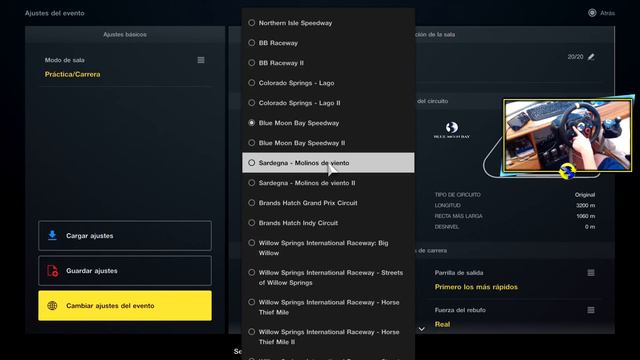This screenshot has width=640, height=360.
Task: Open the Parrilla de salida menu icon
Action: [x=591, y=273]
